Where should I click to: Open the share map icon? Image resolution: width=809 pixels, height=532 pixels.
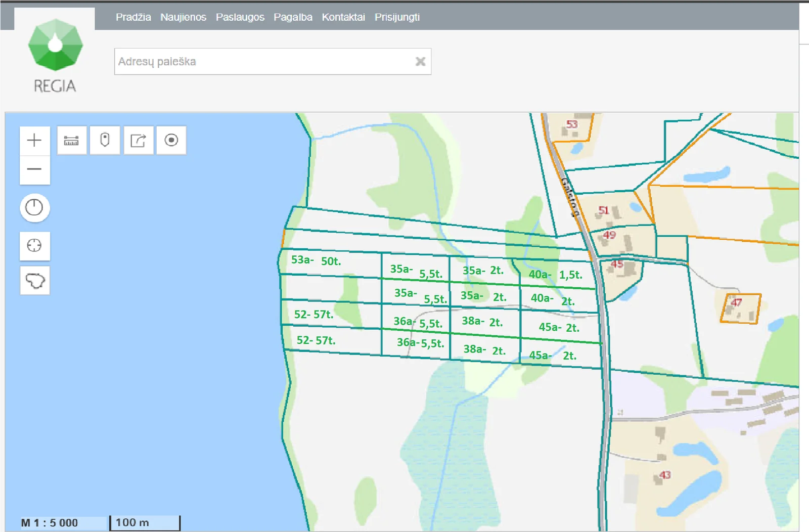point(138,140)
